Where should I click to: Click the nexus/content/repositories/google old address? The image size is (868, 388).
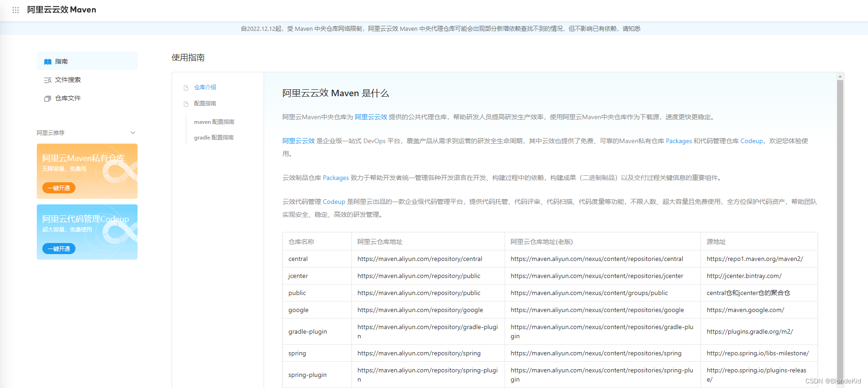tap(598, 310)
